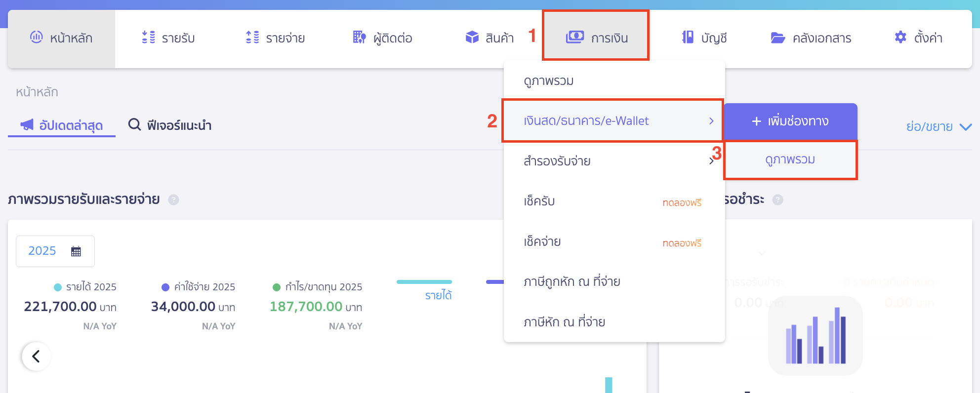
Task: Open the 2025 year picker
Action: pyautogui.click(x=55, y=251)
